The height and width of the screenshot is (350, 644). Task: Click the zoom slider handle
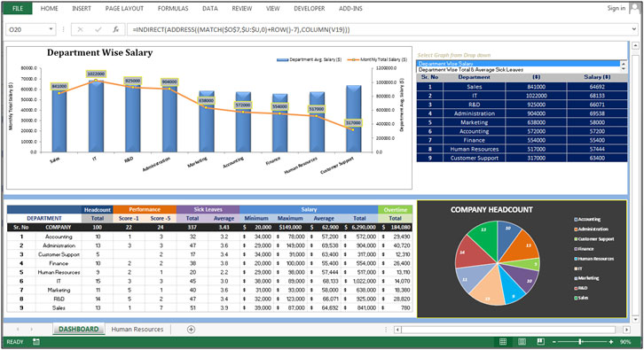click(x=580, y=342)
